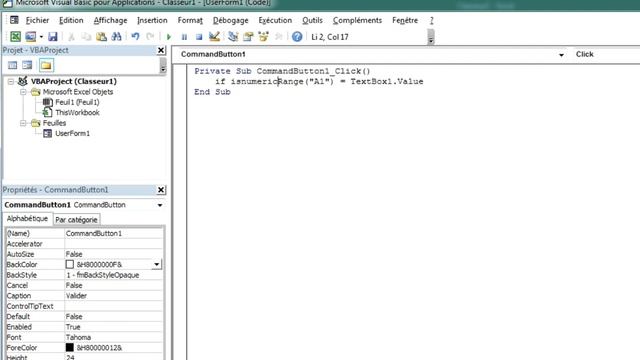Image resolution: width=640 pixels, height=360 pixels.
Task: Click the empty Accelerator property value field
Action: pyautogui.click(x=113, y=244)
